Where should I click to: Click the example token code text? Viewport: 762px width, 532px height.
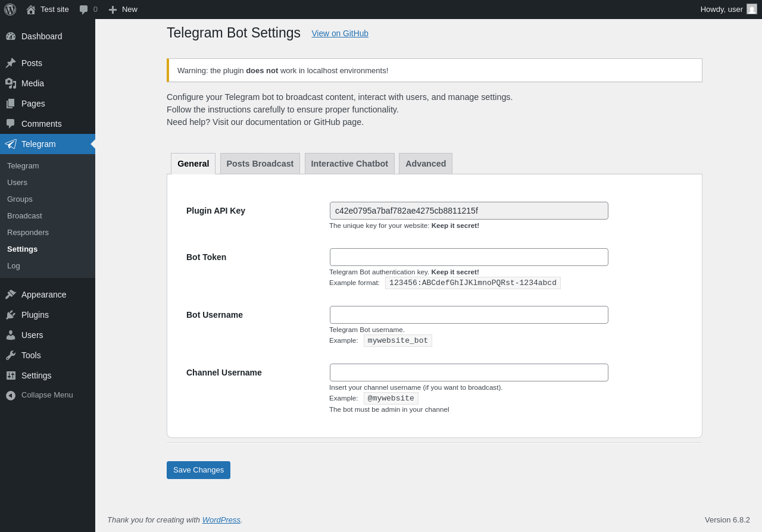pyautogui.click(x=473, y=283)
